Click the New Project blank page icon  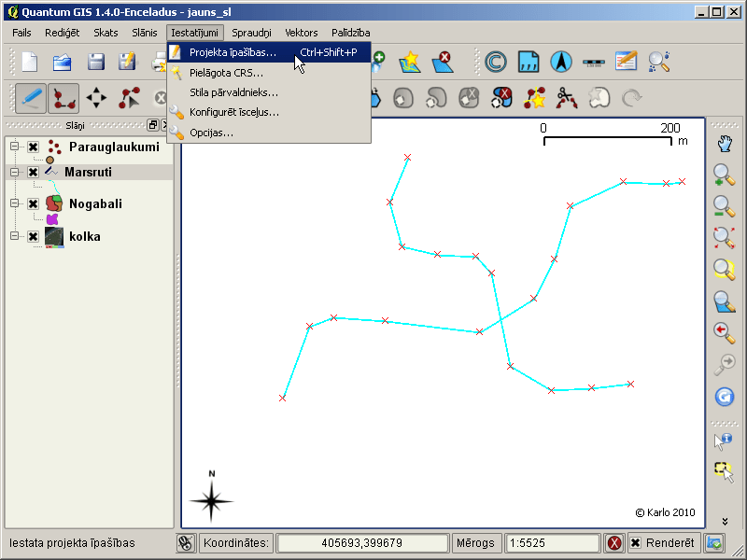(30, 62)
